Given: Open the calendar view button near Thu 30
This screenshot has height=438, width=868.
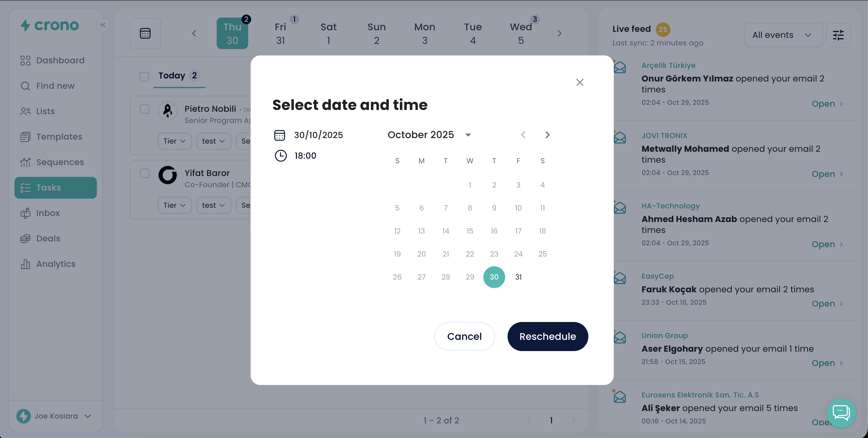Looking at the screenshot, I should (145, 33).
